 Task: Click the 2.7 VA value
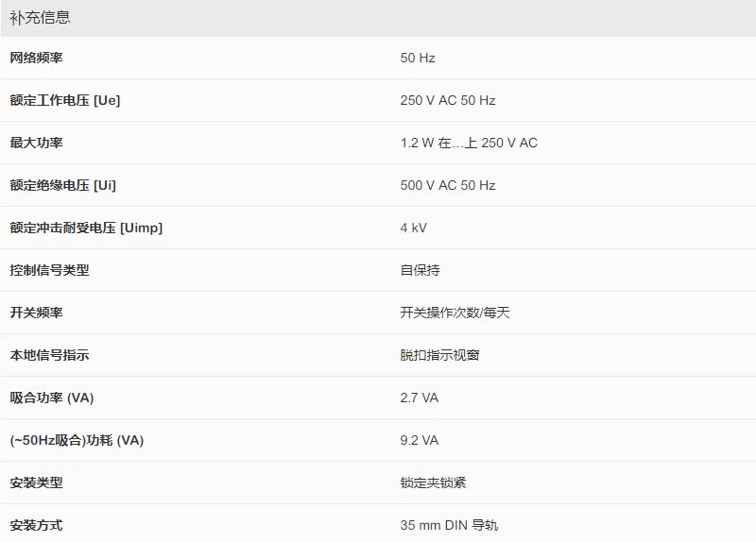coord(420,398)
